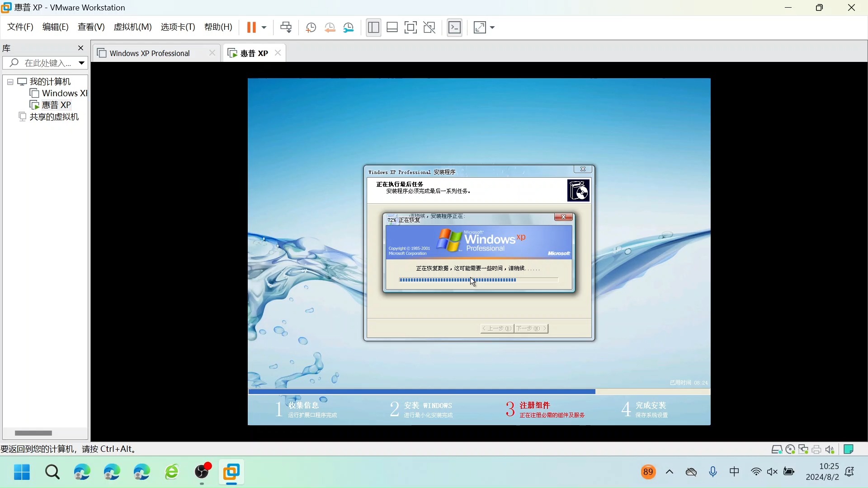Open Windows taskbar search

pyautogui.click(x=52, y=472)
